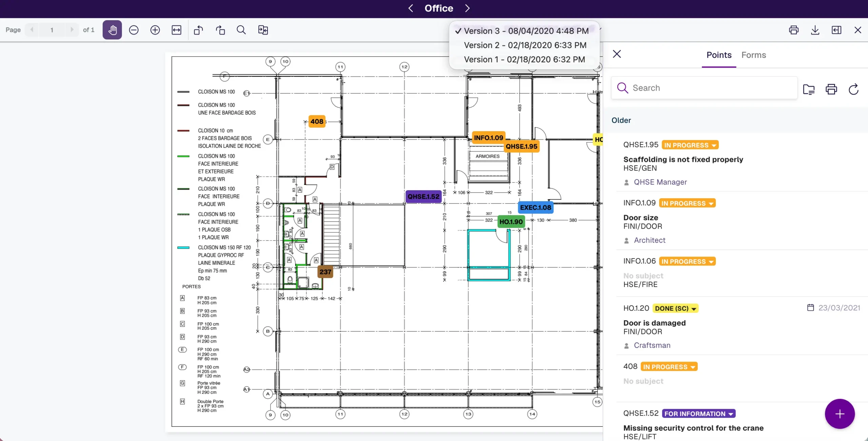
Task: Switch to the Forms tab
Action: click(x=753, y=55)
